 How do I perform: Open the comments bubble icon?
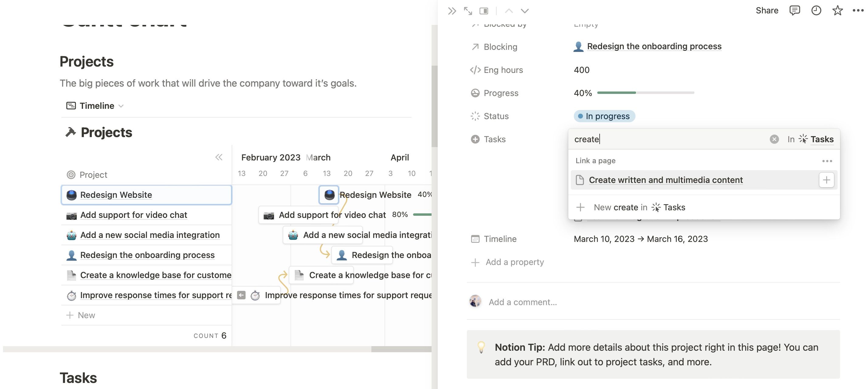coord(794,10)
